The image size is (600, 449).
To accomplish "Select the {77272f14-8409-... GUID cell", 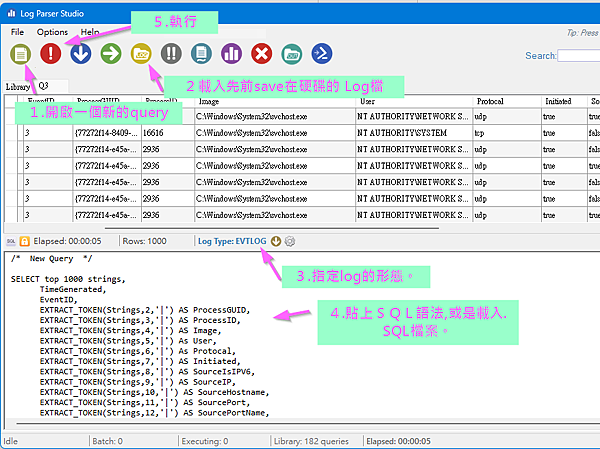I will click(107, 133).
